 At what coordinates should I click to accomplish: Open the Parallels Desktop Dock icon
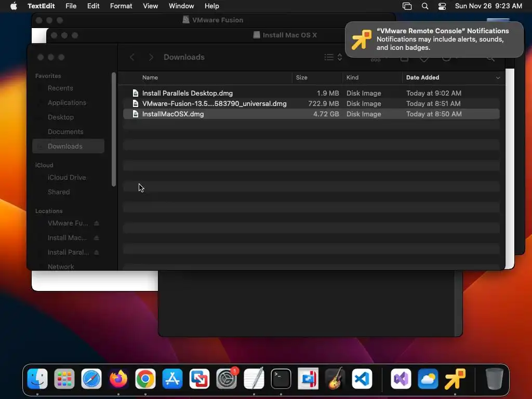pyautogui.click(x=308, y=379)
